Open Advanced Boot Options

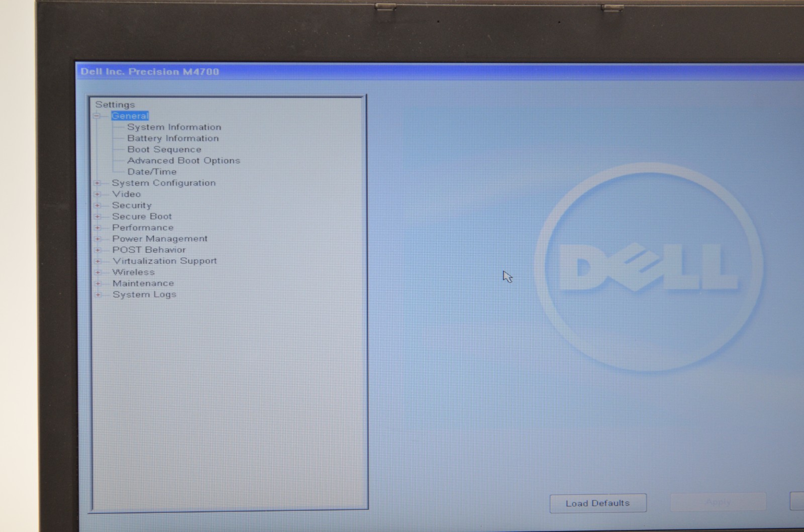click(x=183, y=161)
